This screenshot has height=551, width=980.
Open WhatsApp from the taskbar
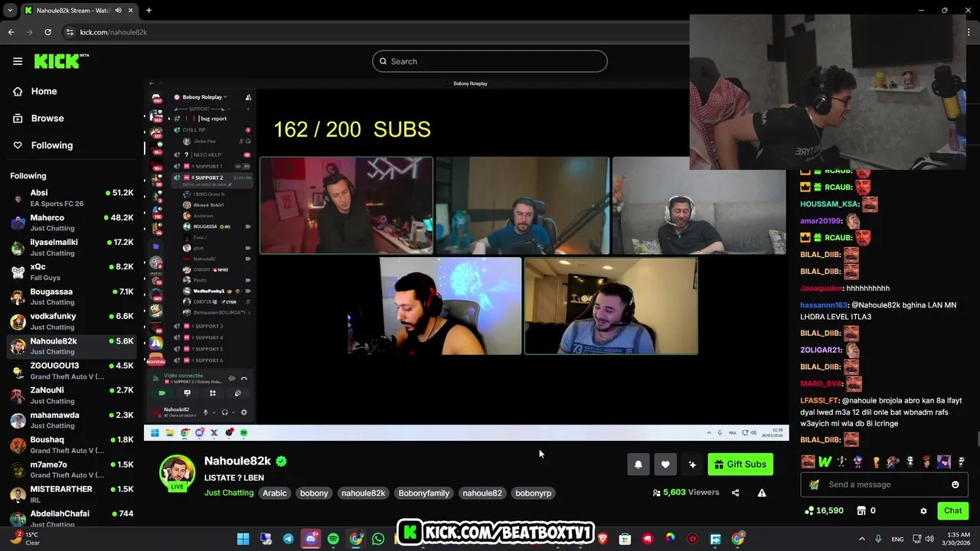tap(378, 539)
